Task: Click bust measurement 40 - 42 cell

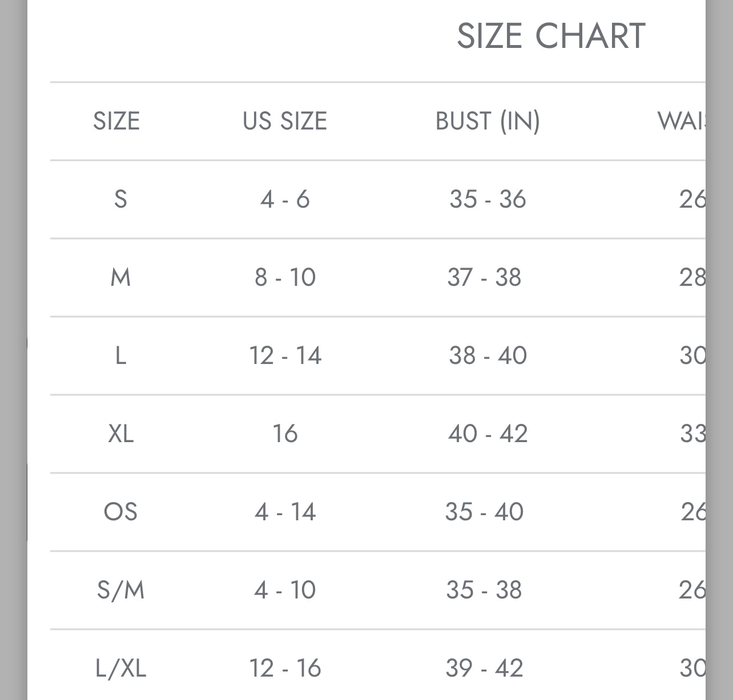Action: [x=488, y=434]
